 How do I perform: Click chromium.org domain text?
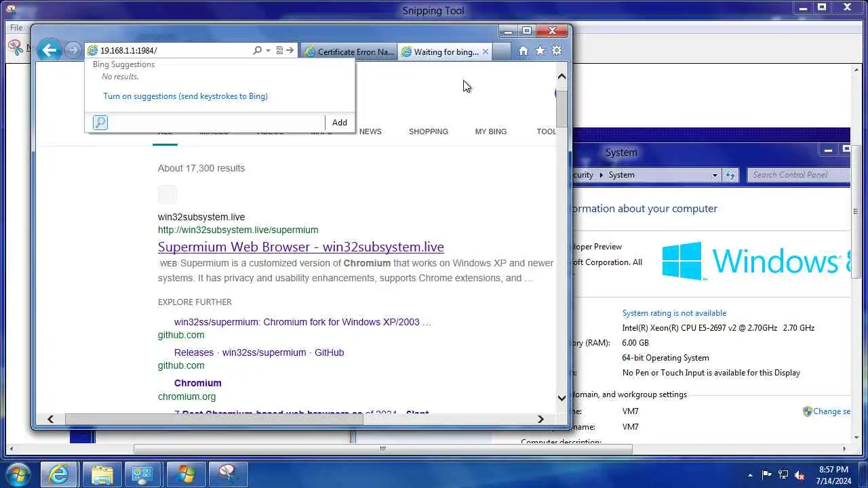tap(187, 396)
